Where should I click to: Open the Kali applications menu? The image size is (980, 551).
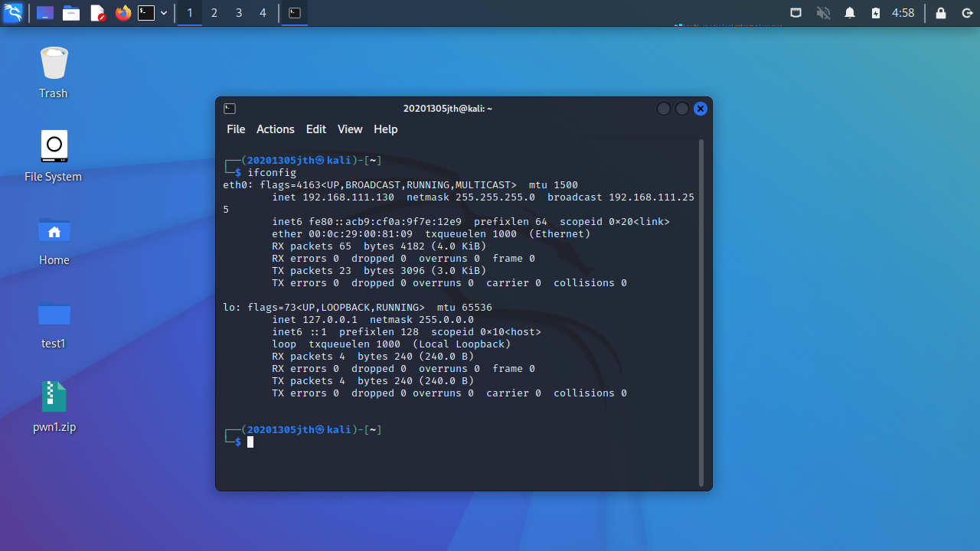click(x=12, y=12)
